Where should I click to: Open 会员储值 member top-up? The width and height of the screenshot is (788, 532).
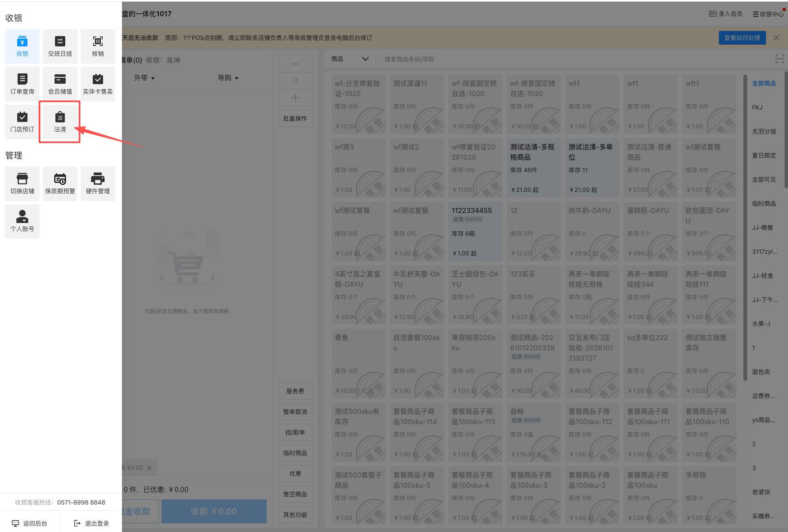tap(60, 84)
